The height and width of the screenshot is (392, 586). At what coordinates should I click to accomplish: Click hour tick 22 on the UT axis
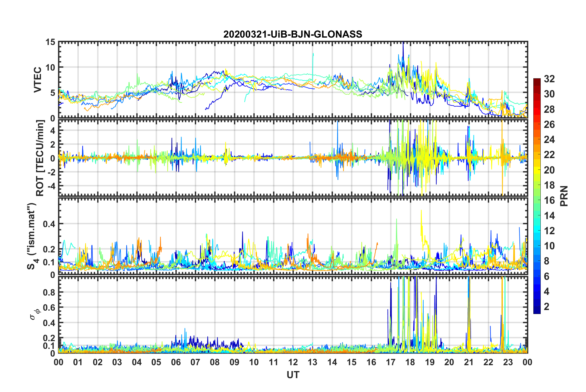click(x=489, y=362)
